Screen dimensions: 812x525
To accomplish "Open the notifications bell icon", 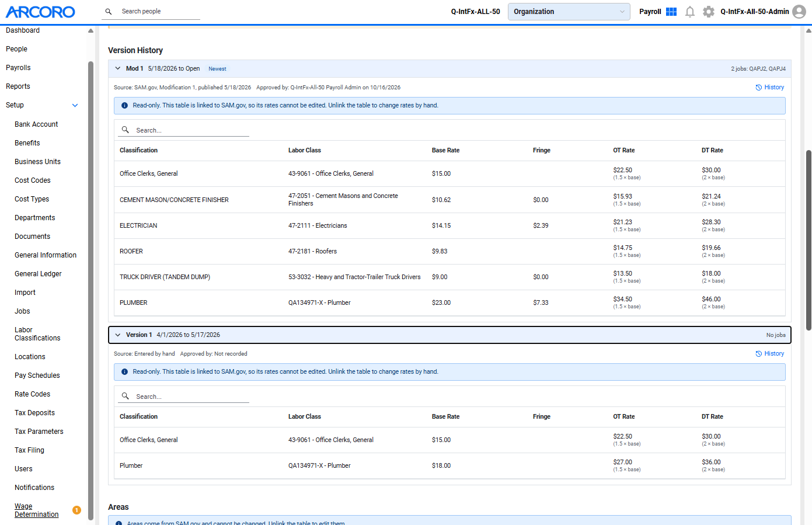I will coord(690,12).
